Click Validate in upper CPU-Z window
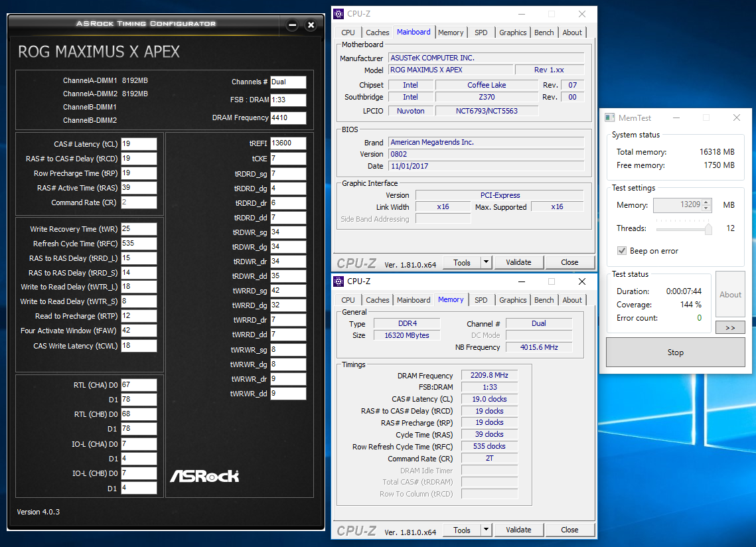Image resolution: width=756 pixels, height=547 pixels. (x=519, y=262)
